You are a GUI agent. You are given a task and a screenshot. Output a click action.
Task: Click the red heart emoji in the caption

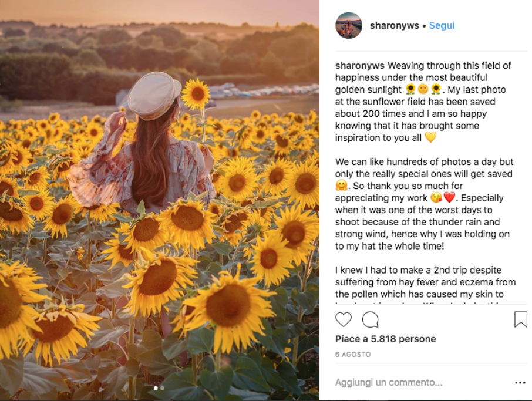tap(450, 198)
